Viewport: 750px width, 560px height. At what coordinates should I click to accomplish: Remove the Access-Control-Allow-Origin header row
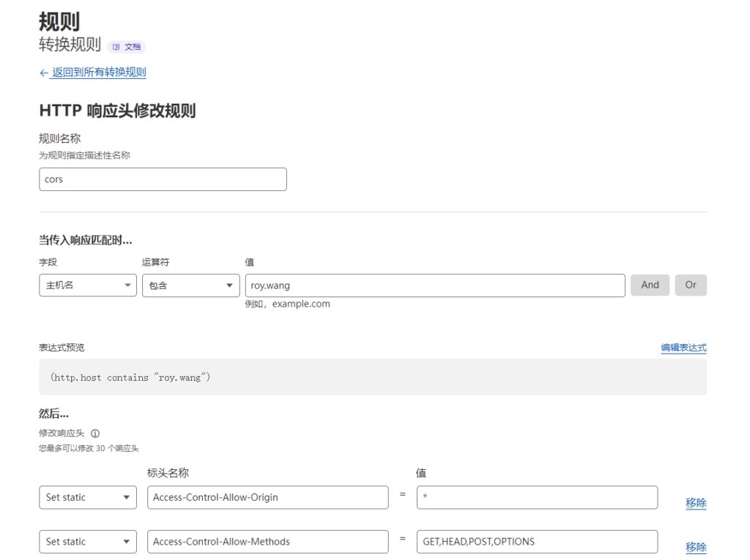[696, 503]
